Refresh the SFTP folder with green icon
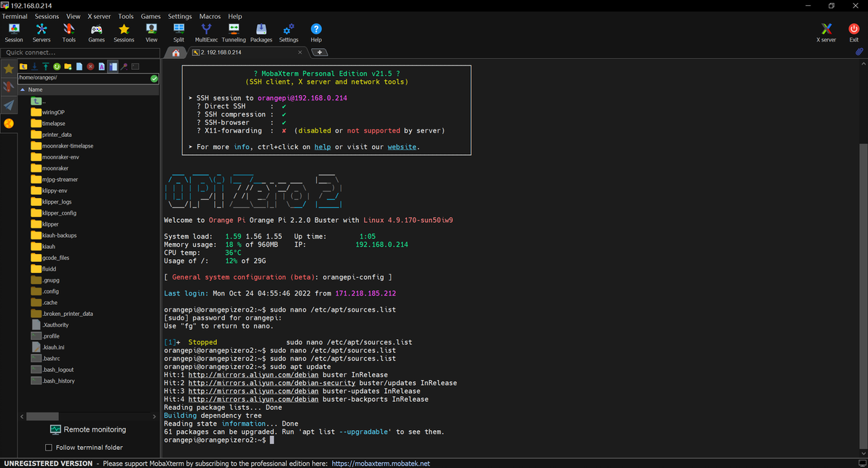The image size is (868, 468). (x=57, y=66)
